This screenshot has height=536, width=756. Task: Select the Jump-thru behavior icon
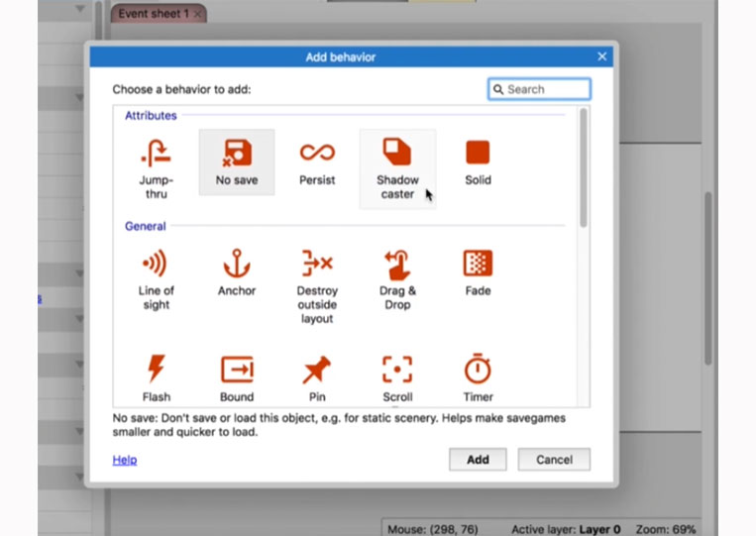pyautogui.click(x=156, y=154)
